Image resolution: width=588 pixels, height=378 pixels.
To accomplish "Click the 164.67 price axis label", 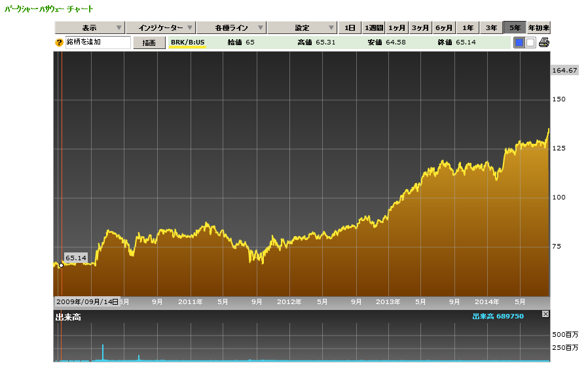I will tap(564, 70).
